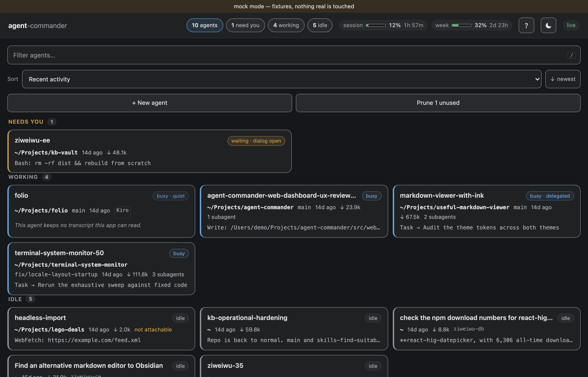Click the week usage progress bar
The height and width of the screenshot is (377, 588).
tap(461, 25)
